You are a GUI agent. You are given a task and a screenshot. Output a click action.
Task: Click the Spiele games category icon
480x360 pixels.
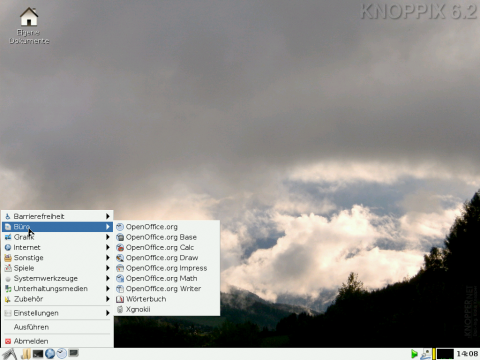click(8, 268)
